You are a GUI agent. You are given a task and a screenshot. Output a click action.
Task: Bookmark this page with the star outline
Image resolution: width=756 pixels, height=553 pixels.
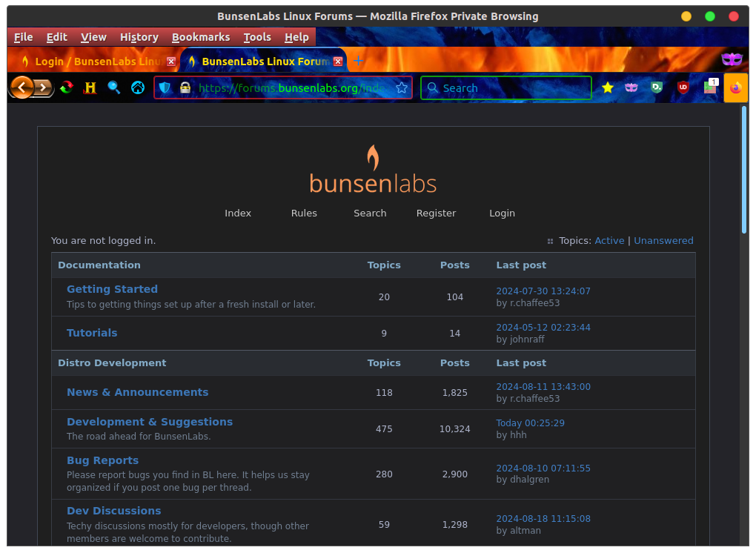(401, 87)
